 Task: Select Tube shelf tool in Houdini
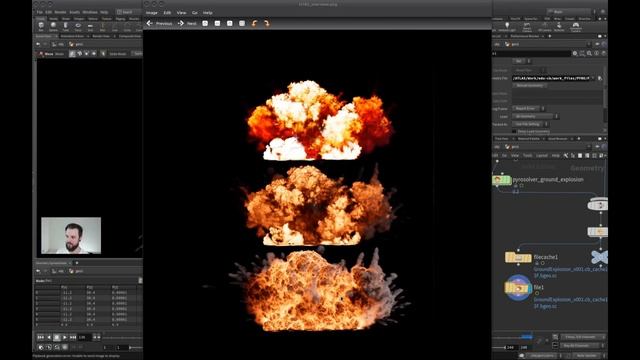[x=65, y=27]
